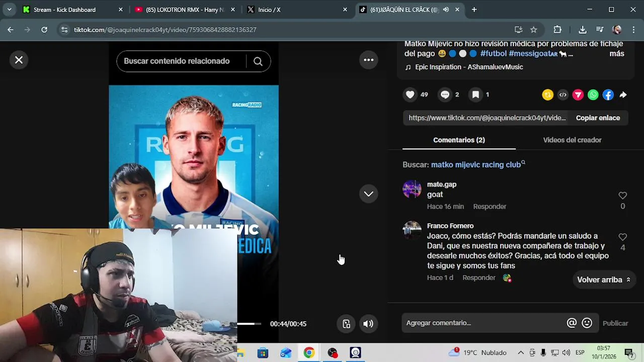
Task: Show hidden system tray icons
Action: [x=521, y=352]
